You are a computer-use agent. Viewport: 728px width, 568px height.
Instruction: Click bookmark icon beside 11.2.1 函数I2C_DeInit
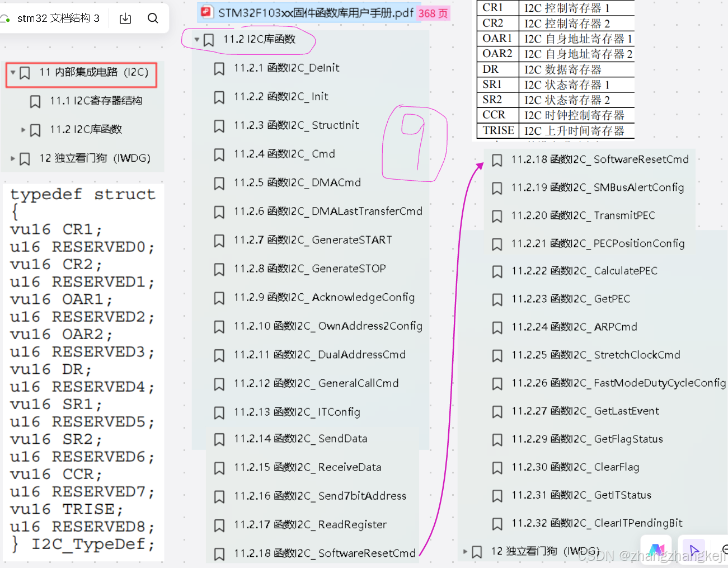pos(219,69)
